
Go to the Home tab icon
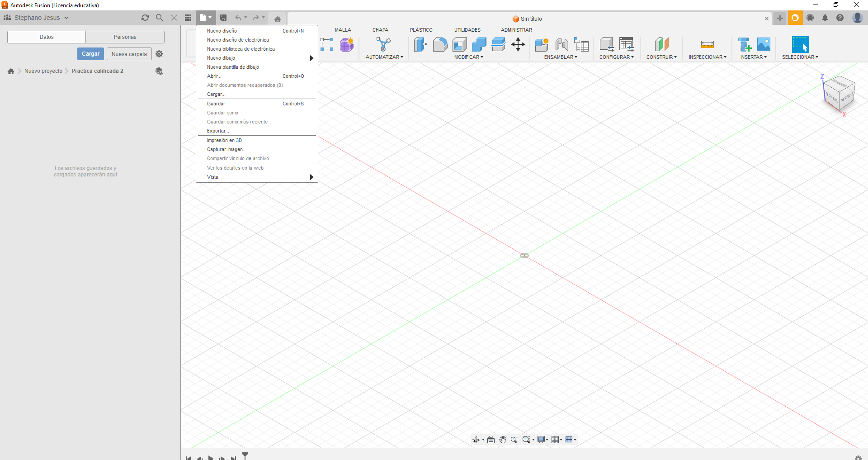pyautogui.click(x=278, y=19)
